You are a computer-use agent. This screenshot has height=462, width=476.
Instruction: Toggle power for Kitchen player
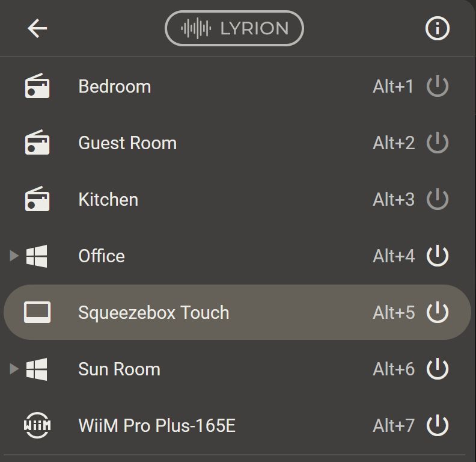click(x=437, y=200)
